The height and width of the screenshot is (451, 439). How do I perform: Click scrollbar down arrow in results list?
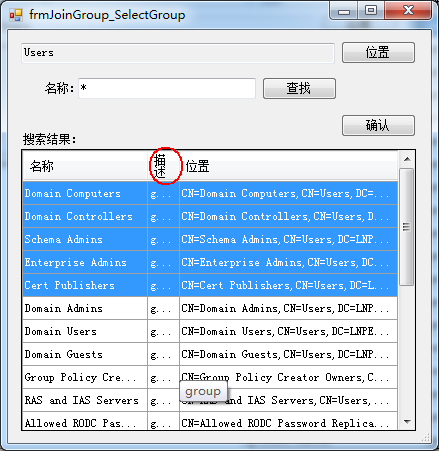click(x=407, y=422)
